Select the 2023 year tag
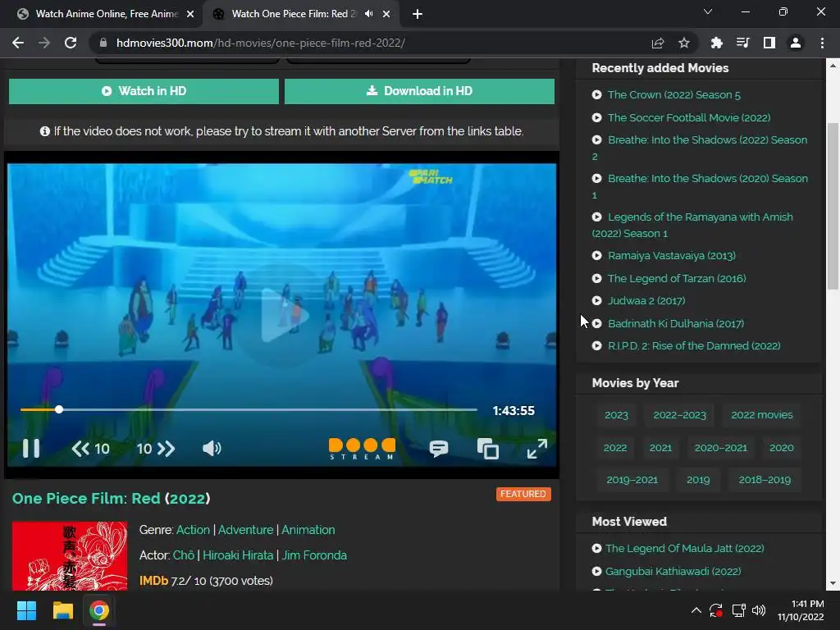The width and height of the screenshot is (840, 630). click(x=616, y=415)
